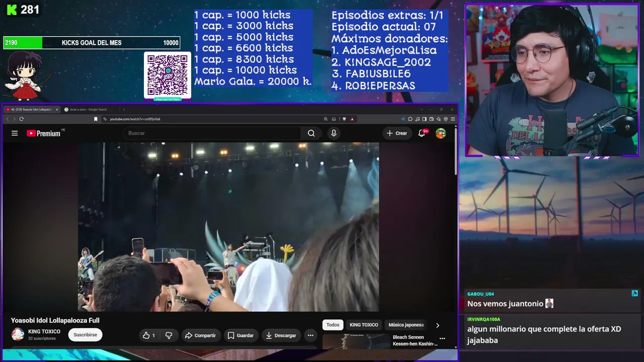
Task: Select the KING TOXICO filter chip
Action: click(x=364, y=325)
